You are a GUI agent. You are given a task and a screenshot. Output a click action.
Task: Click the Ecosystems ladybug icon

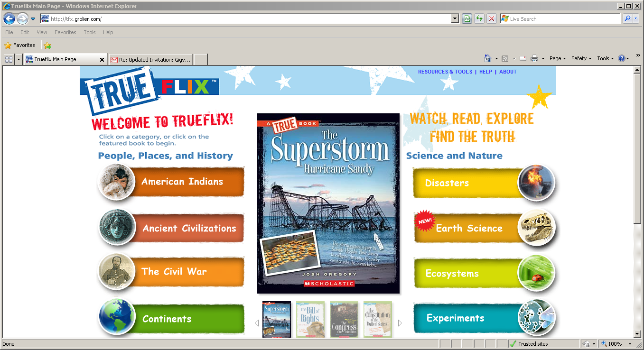coord(536,273)
